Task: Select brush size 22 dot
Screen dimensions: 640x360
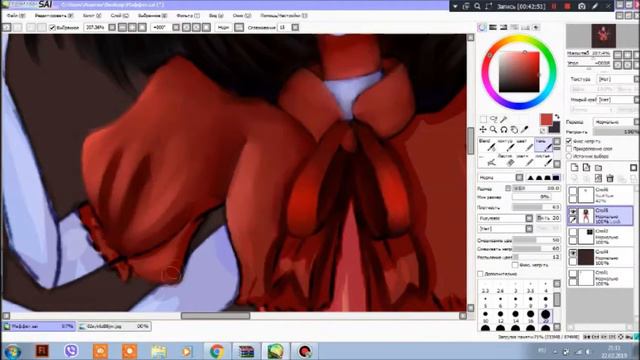Action: 545,316
